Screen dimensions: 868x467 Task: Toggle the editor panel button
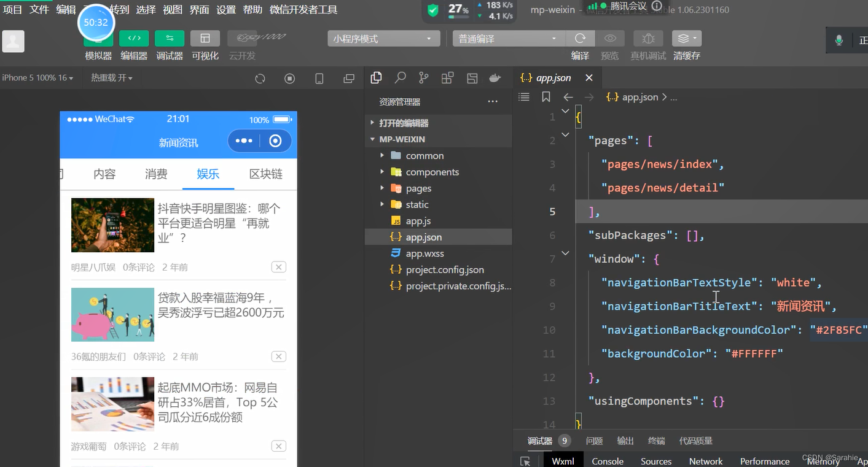[x=134, y=39]
